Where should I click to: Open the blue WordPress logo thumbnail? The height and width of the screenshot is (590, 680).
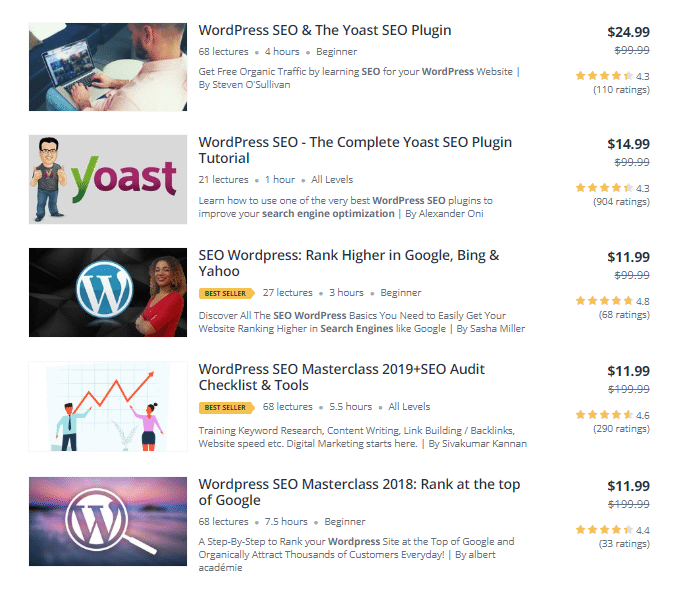(108, 292)
